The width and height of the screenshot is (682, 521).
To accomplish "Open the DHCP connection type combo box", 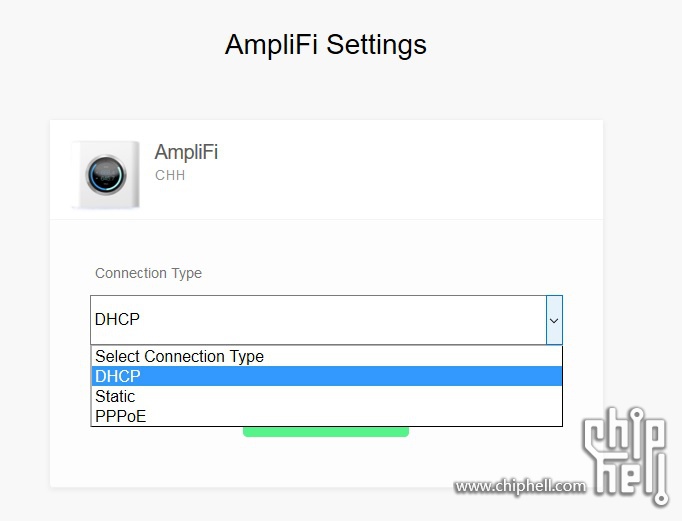I will 326,320.
